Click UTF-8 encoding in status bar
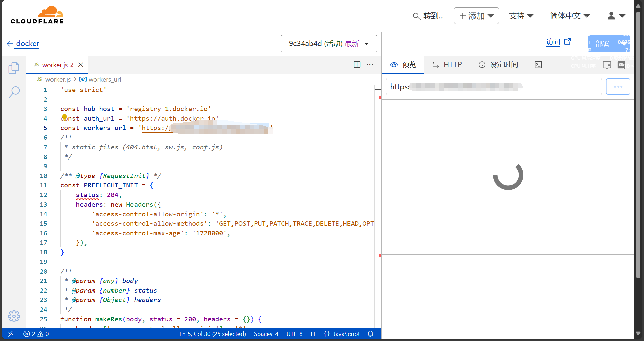Viewport: 644px width, 341px height. 294,334
